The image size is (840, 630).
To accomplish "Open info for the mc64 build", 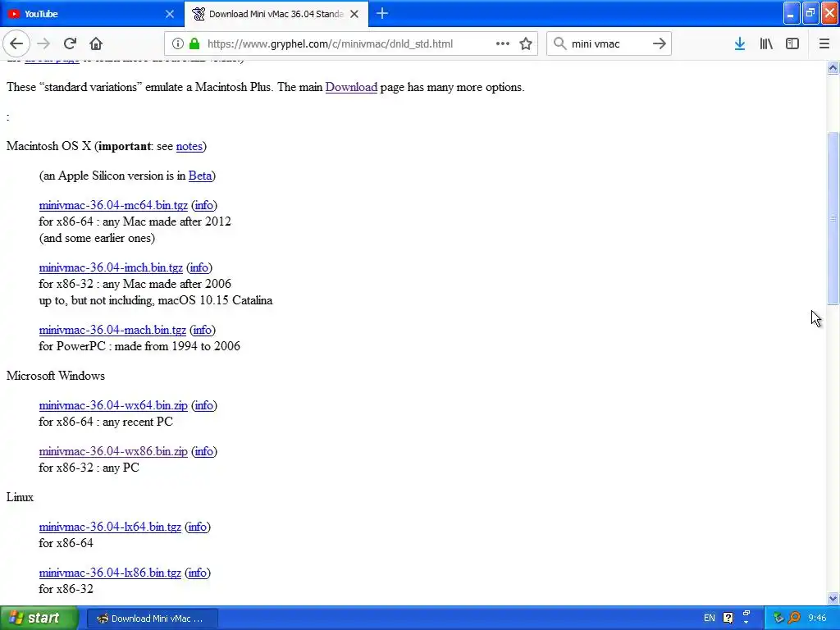I will pyautogui.click(x=203, y=205).
